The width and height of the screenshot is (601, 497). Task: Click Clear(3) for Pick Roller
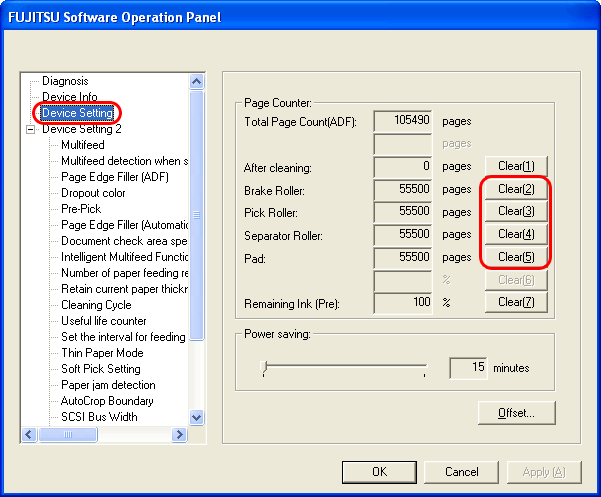point(516,211)
